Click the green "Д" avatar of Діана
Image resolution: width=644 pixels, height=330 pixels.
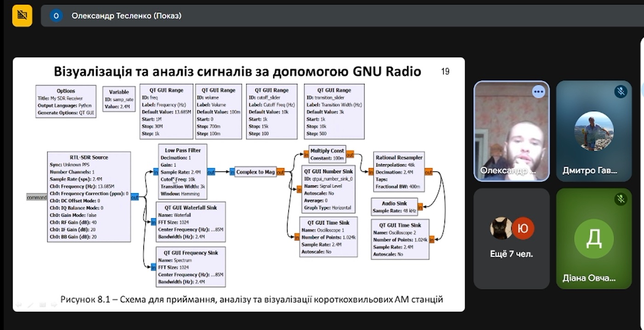click(594, 239)
